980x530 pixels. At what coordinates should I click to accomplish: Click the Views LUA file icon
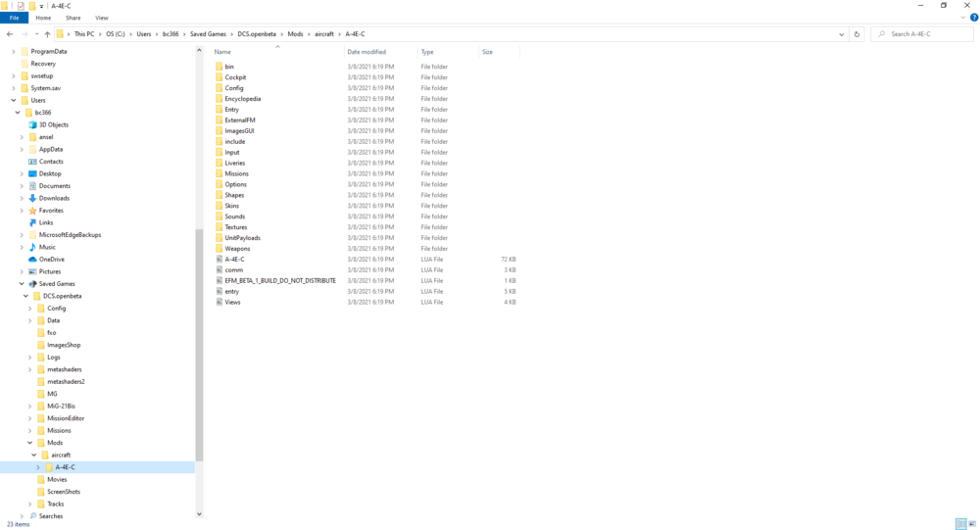point(220,302)
